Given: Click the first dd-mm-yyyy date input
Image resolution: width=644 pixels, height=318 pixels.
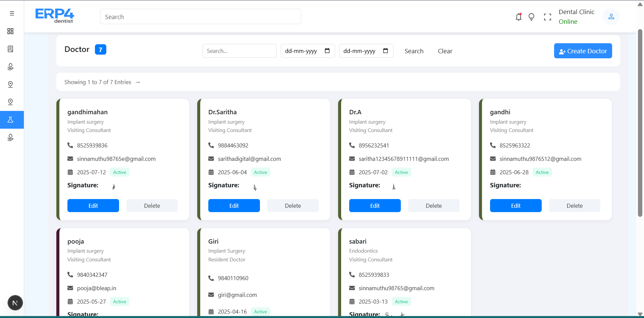Looking at the screenshot, I should pyautogui.click(x=308, y=51).
